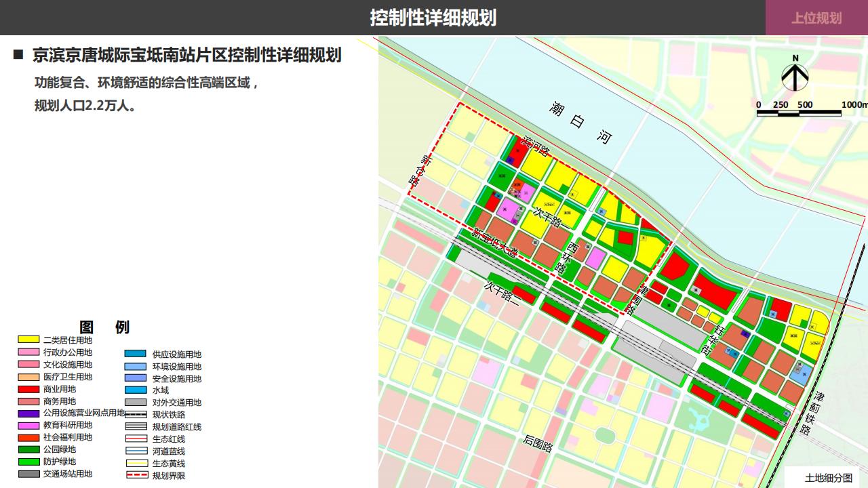Select the blue 水域 legend swatch
The height and width of the screenshot is (488, 868).
tap(135, 390)
